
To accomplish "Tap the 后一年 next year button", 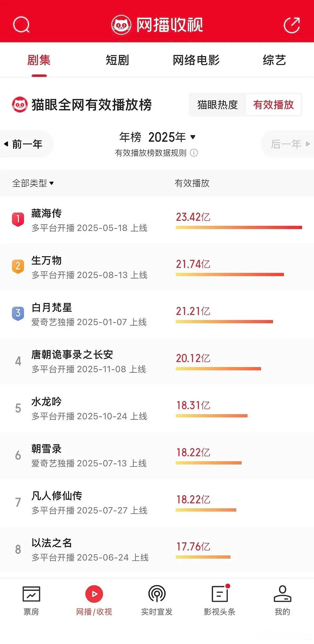I will pyautogui.click(x=288, y=144).
